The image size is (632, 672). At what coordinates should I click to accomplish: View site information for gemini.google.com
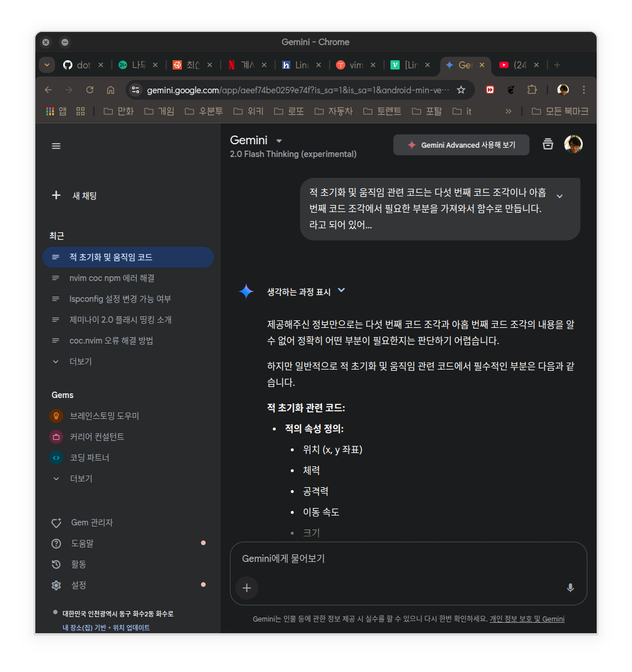pos(136,90)
